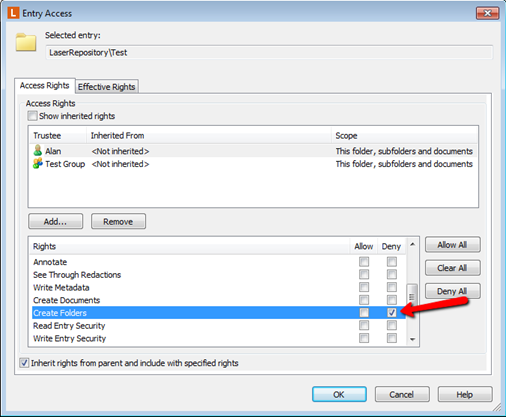Click rights list scroll down arrow
The width and height of the screenshot is (506, 417).
pos(413,339)
